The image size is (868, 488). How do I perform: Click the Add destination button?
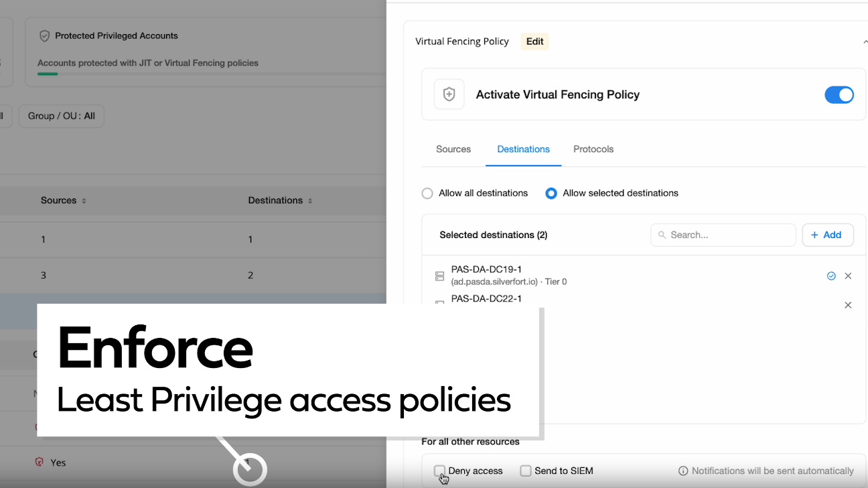coord(828,235)
